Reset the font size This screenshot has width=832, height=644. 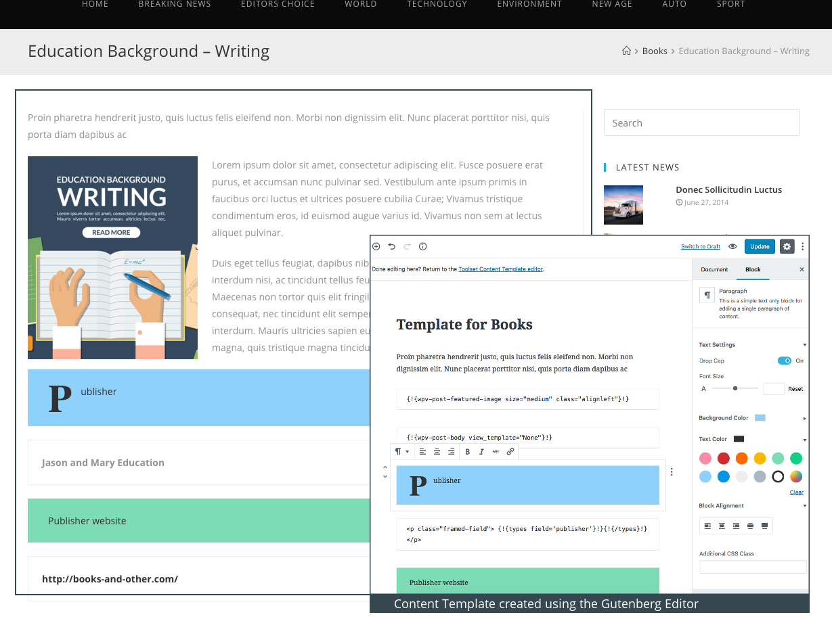tap(795, 389)
